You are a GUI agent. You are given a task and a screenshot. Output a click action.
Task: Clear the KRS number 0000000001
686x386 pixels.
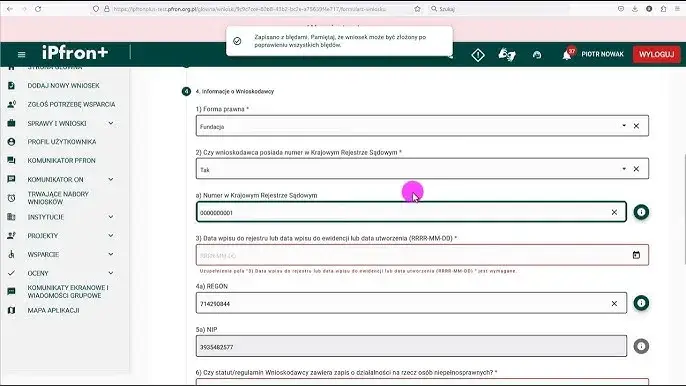(614, 212)
